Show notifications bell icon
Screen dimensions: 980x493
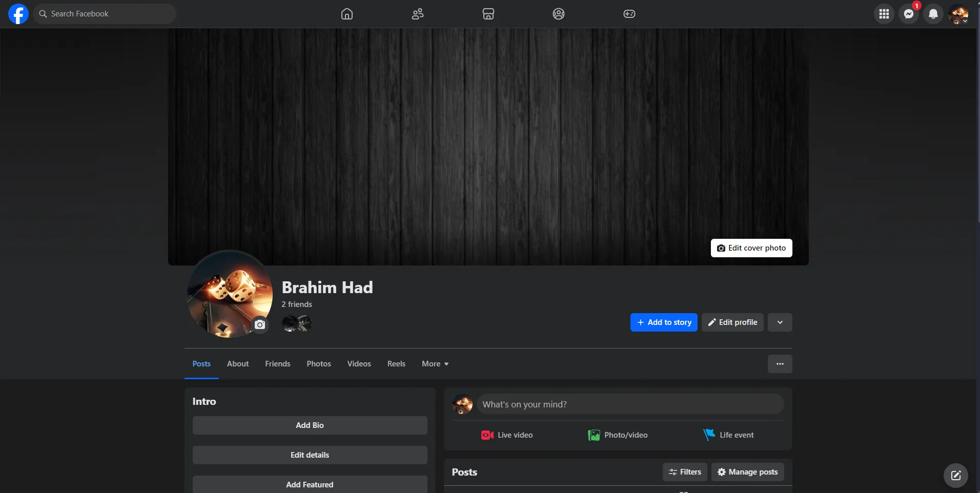click(933, 14)
